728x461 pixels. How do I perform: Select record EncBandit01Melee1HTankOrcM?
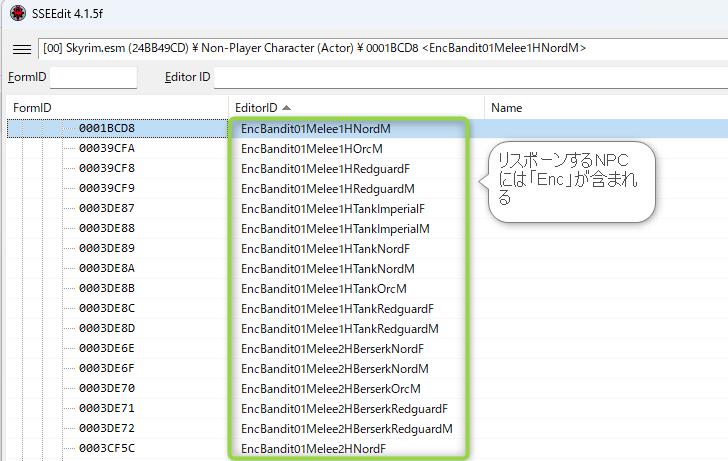coord(325,289)
